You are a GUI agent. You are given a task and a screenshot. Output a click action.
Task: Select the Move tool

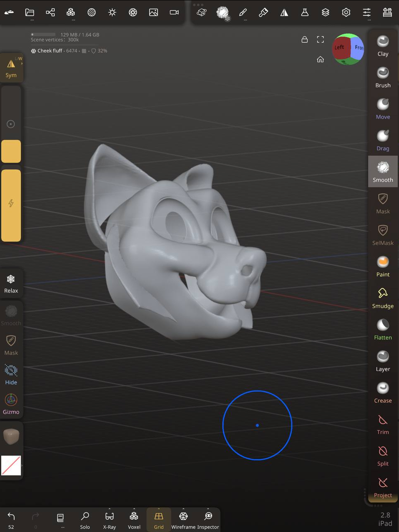(x=383, y=108)
